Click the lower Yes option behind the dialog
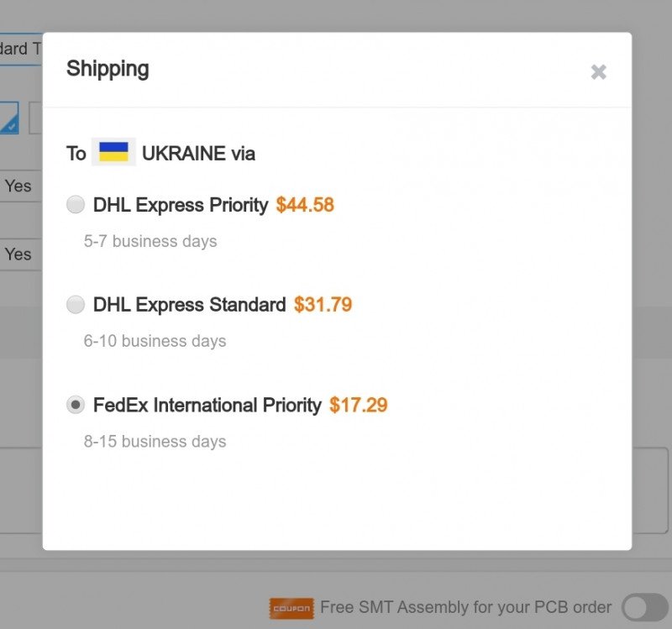The image size is (672, 629). 18,254
